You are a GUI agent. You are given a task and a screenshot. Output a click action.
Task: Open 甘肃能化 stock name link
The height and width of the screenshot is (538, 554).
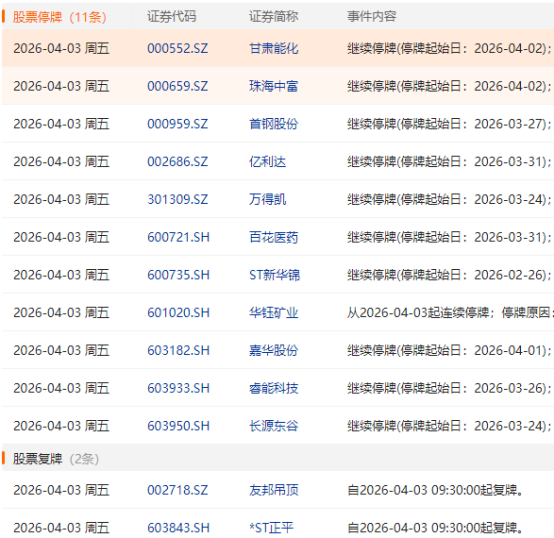(273, 48)
